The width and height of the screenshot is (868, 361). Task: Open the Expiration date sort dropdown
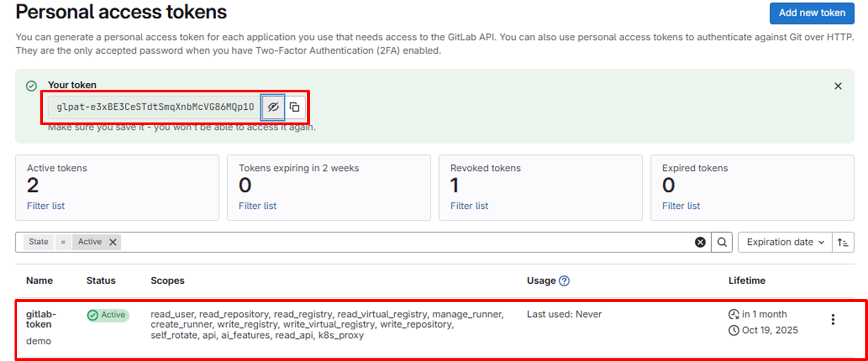pos(785,242)
